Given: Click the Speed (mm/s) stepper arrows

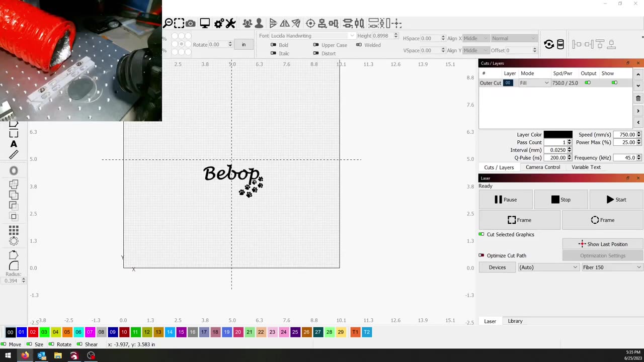Looking at the screenshot, I should pyautogui.click(x=639, y=135).
